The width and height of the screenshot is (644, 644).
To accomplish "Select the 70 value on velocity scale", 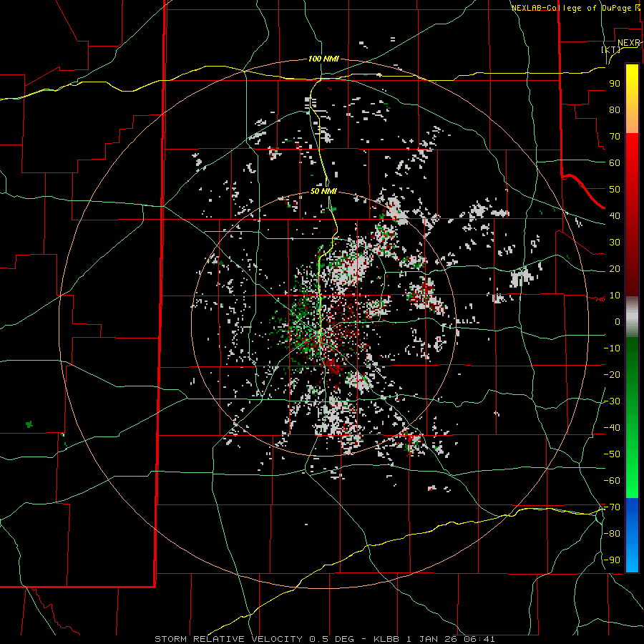I will 615,137.
